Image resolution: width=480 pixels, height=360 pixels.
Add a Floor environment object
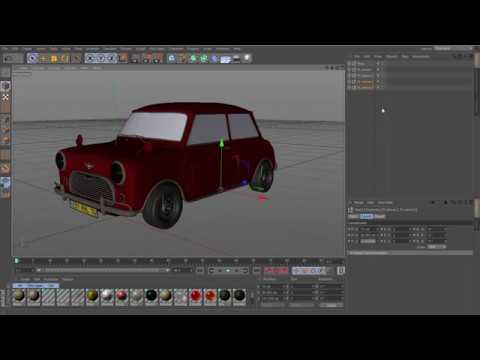click(225, 59)
